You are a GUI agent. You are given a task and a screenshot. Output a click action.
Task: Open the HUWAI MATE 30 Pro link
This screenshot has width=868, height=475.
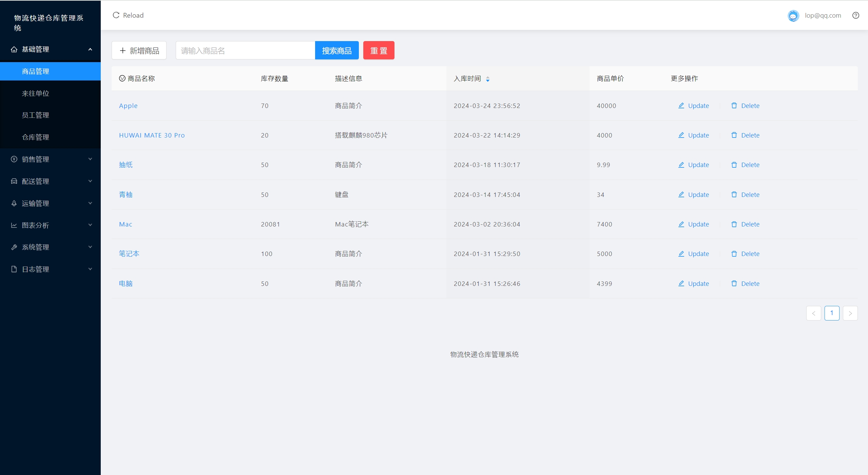152,135
